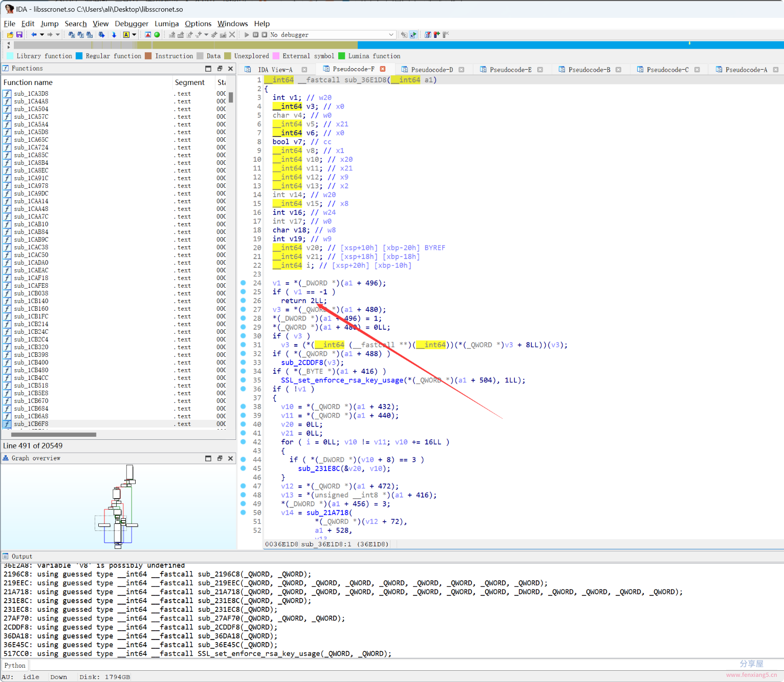This screenshot has height=682, width=784.
Task: Toggle breakpoint dot on line 26
Action: (x=243, y=301)
